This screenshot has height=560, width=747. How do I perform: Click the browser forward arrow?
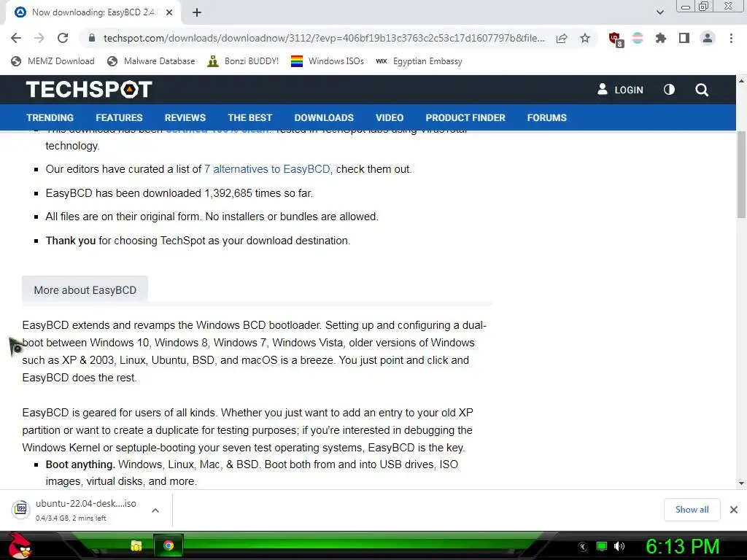(39, 38)
